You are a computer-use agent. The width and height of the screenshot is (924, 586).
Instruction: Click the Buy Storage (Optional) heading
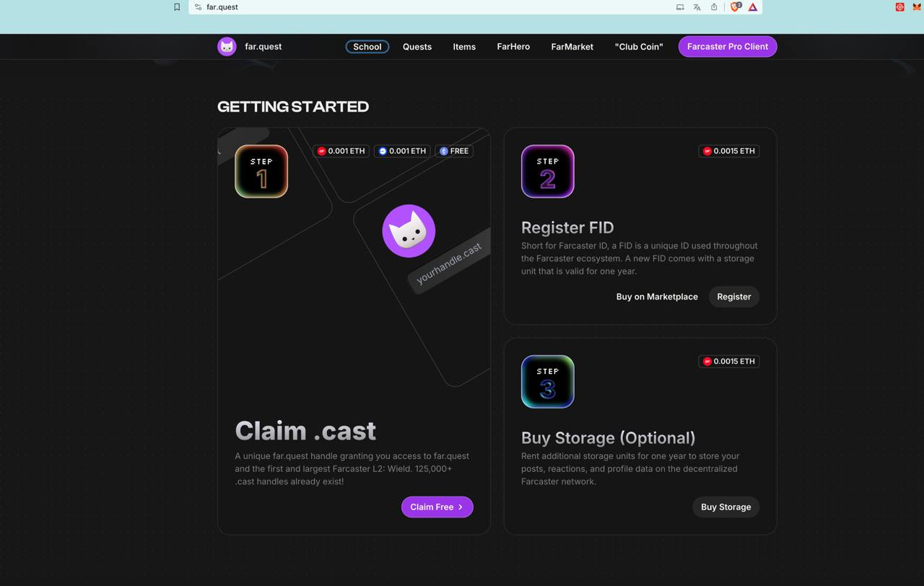[x=609, y=437]
